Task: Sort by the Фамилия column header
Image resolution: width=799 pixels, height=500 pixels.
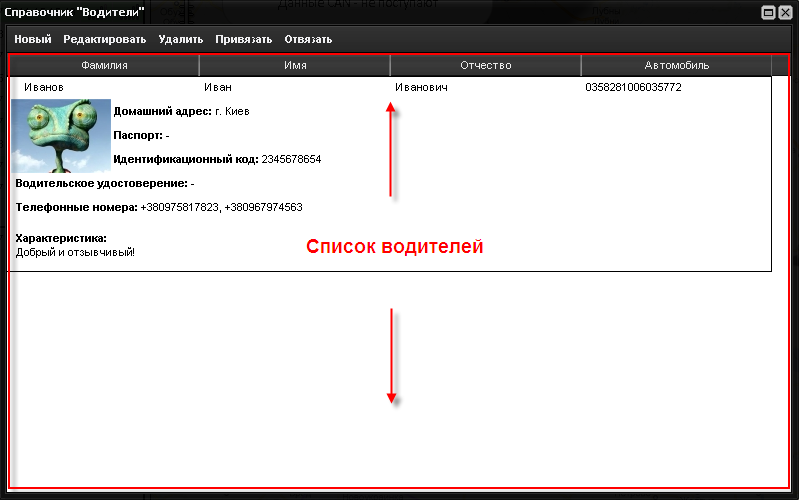Action: [x=104, y=65]
